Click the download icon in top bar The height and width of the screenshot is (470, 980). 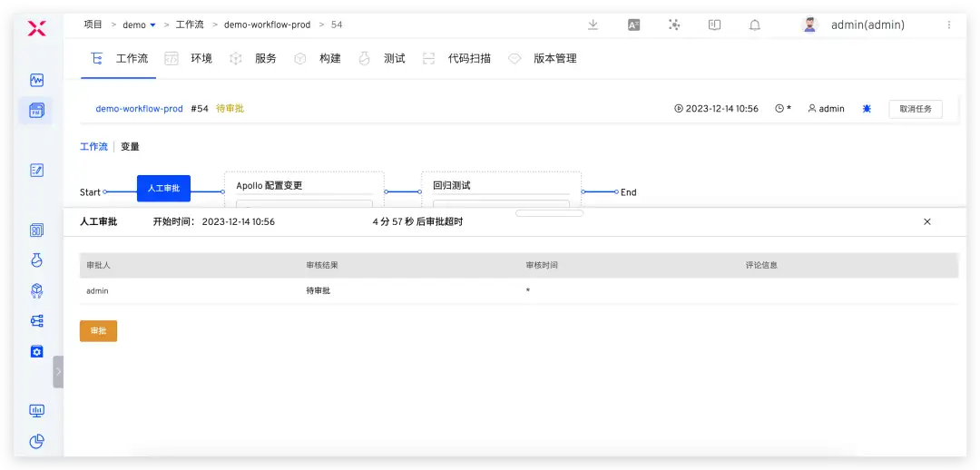[x=593, y=25]
